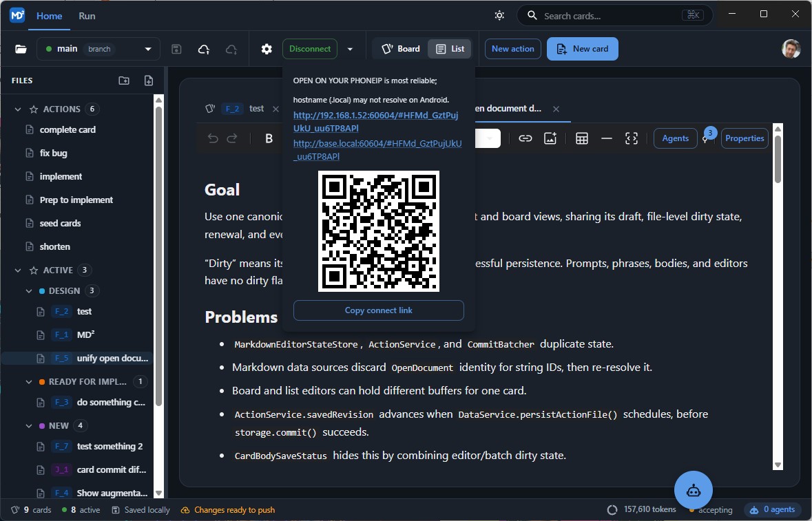The image size is (812, 521).
Task: Close the F_2 test tab
Action: point(275,109)
